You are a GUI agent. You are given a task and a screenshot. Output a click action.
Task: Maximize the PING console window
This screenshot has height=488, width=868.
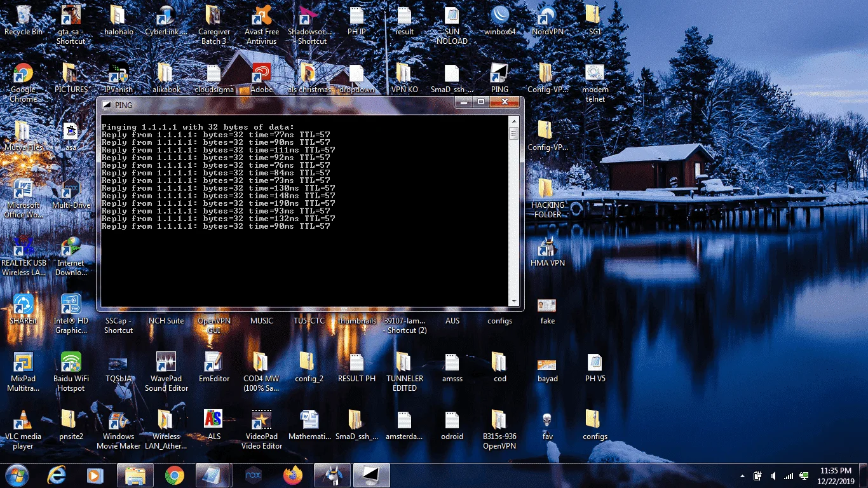point(481,102)
